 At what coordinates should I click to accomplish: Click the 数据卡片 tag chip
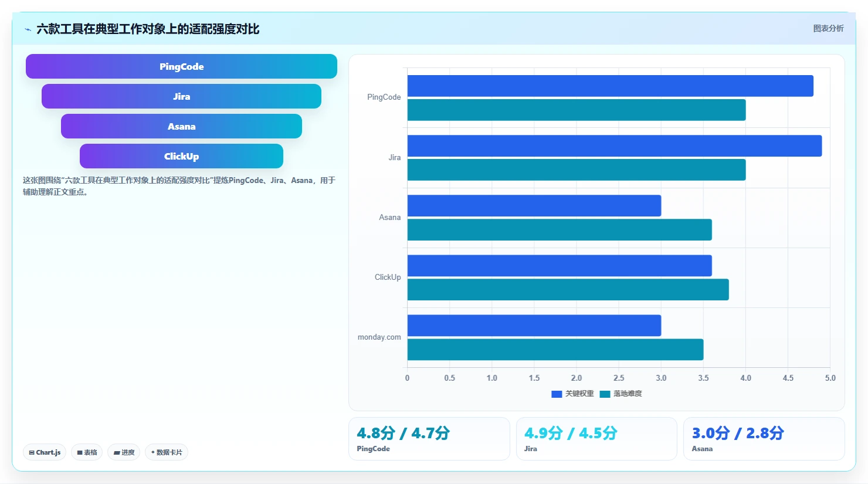pos(167,452)
